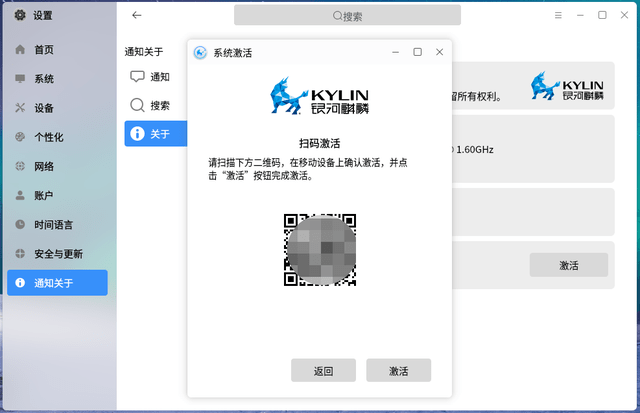Image resolution: width=640 pixels, height=413 pixels.
Task: Minimize the 系统激活 dialog
Action: [396, 52]
